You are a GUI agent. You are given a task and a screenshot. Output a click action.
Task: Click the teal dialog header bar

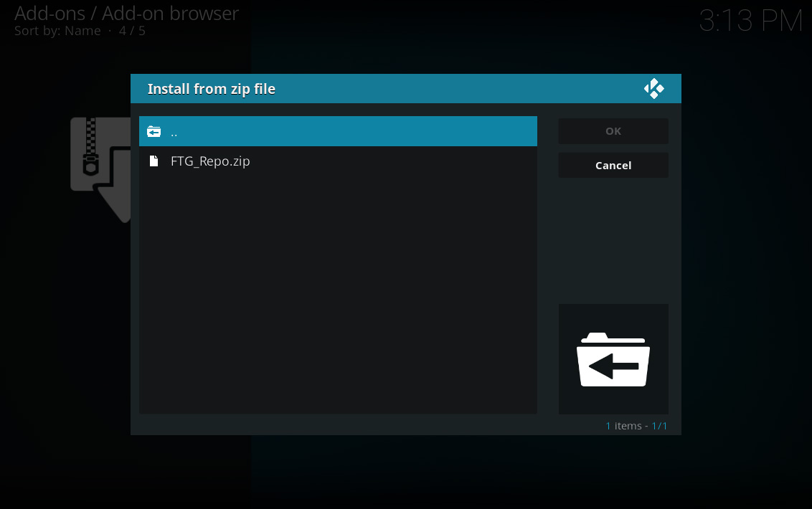click(406, 89)
